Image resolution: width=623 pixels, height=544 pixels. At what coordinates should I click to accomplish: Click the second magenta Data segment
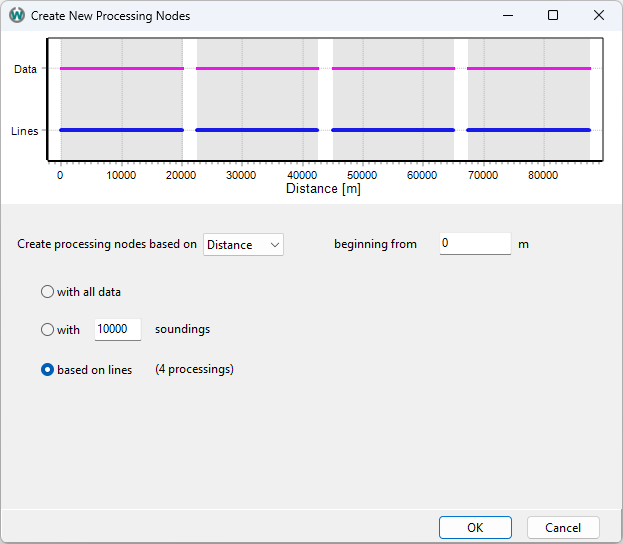[257, 68]
